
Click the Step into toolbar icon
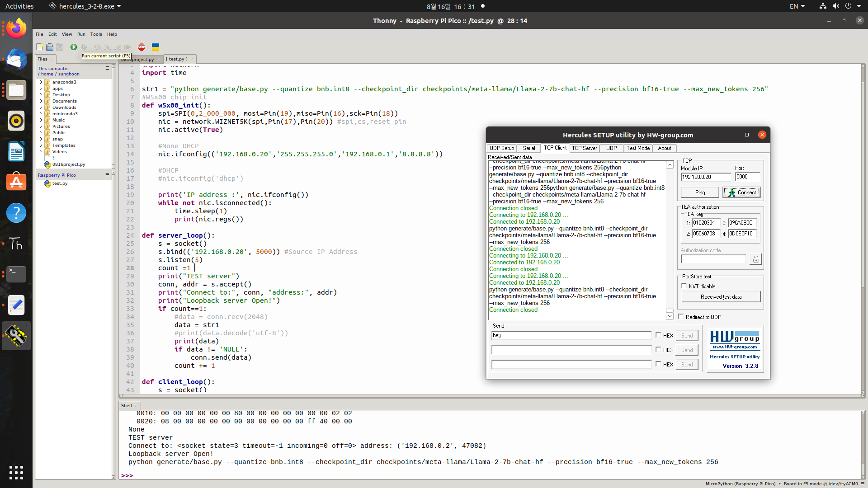click(x=108, y=47)
